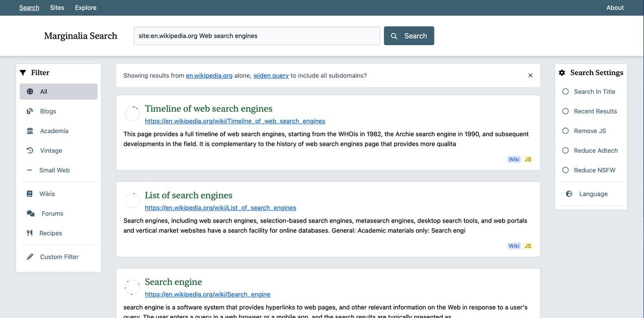
Task: Open the List of search engines title
Action: coord(189,195)
